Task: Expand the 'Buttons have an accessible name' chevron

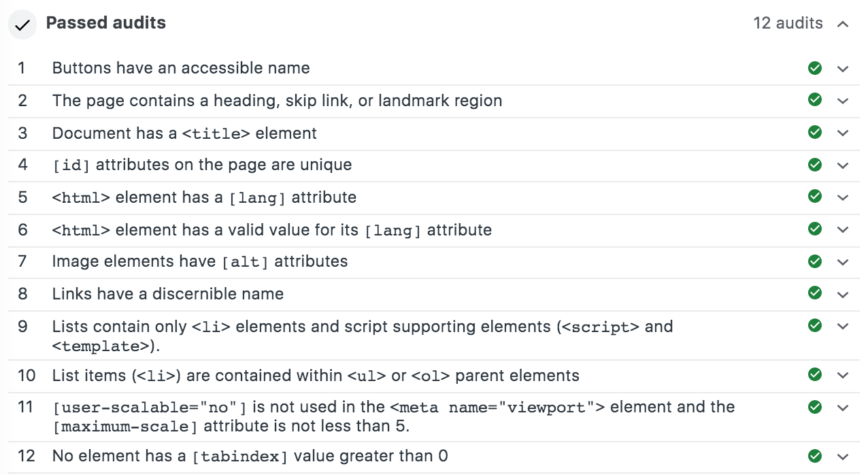Action: coord(843,69)
